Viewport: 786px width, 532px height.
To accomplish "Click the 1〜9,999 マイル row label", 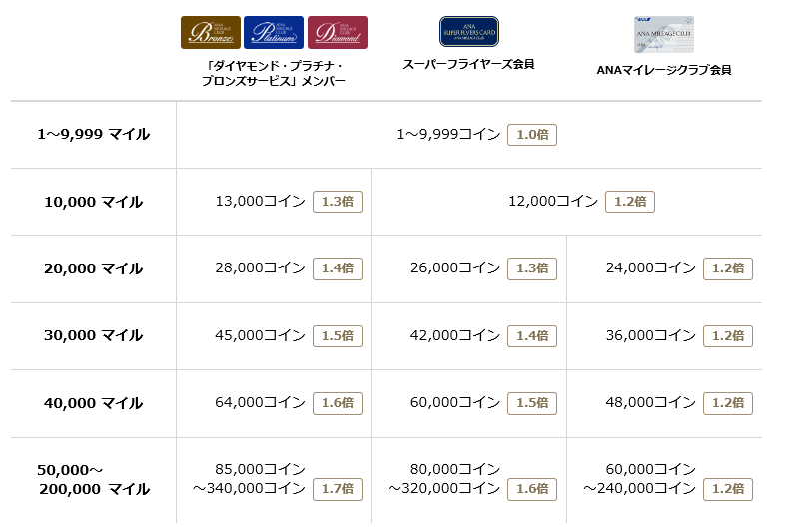I will point(93,134).
